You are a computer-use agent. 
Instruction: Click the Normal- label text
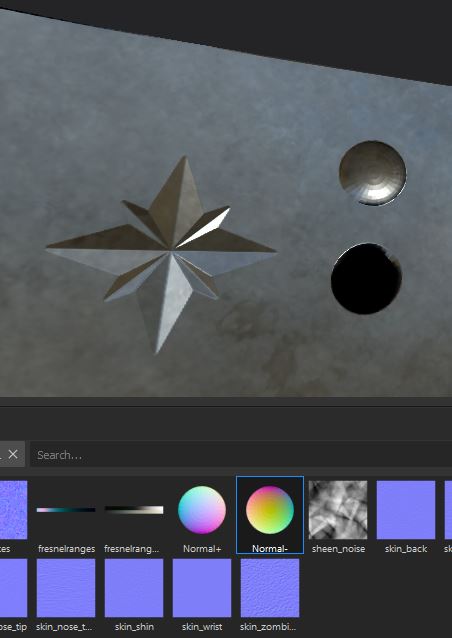(270, 548)
